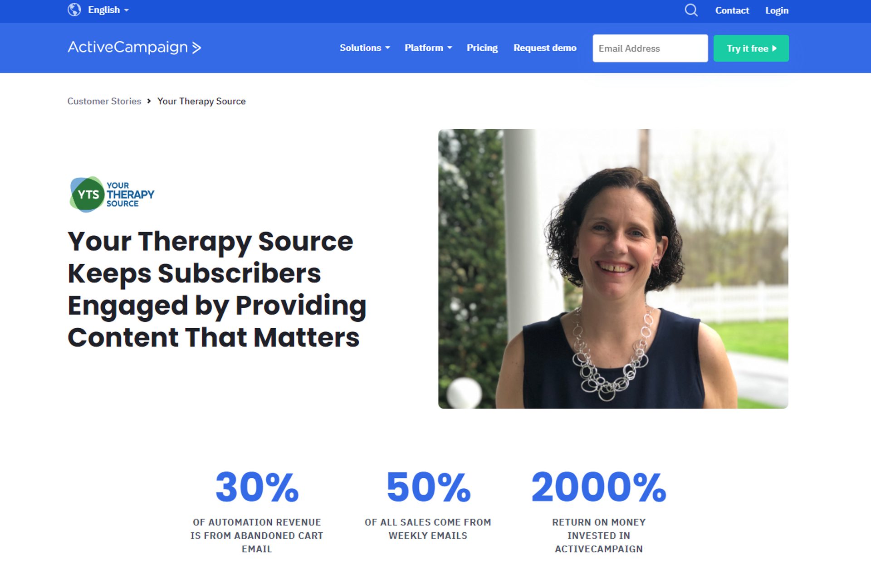This screenshot has height=588, width=871.
Task: Open the Platform dropdown menu
Action: click(x=428, y=48)
